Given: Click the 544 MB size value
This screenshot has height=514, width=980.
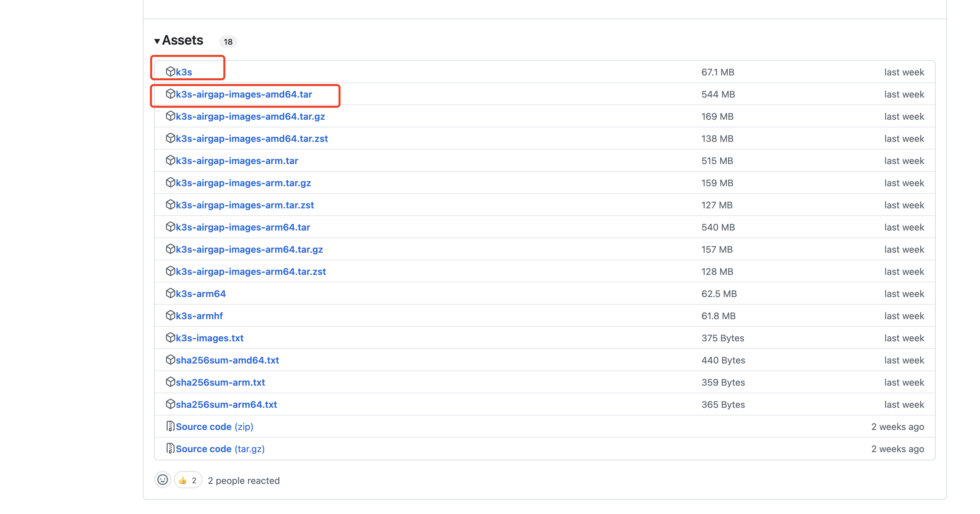Looking at the screenshot, I should point(718,94).
